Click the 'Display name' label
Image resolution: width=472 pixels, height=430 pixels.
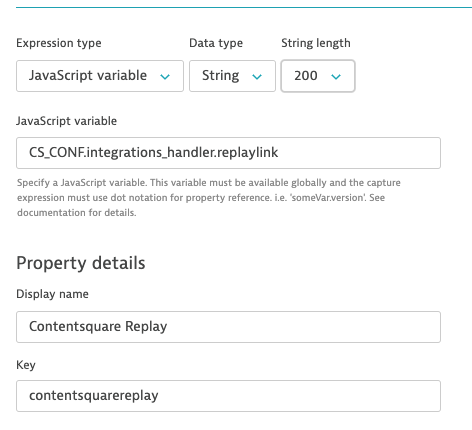52,294
